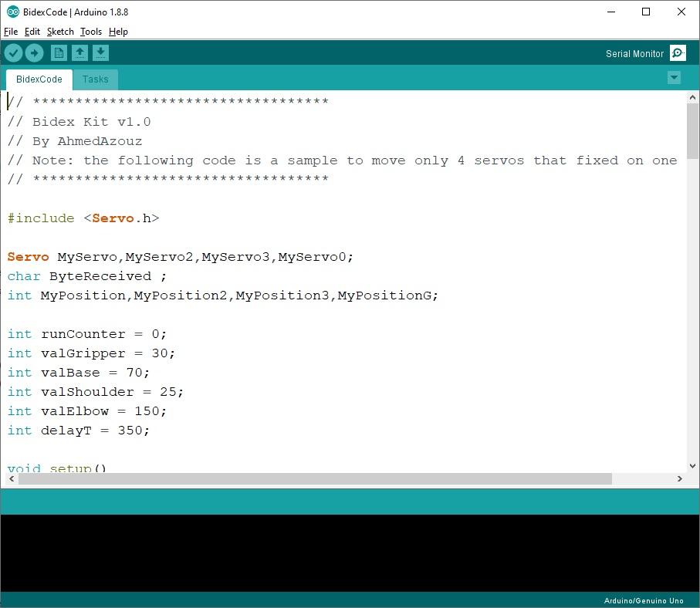Select the BidexCode tab

coord(39,79)
